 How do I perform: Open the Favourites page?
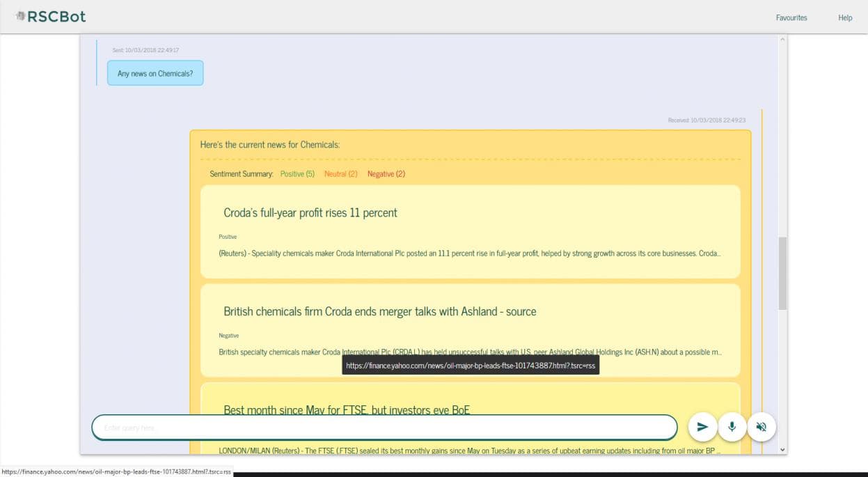tap(791, 17)
